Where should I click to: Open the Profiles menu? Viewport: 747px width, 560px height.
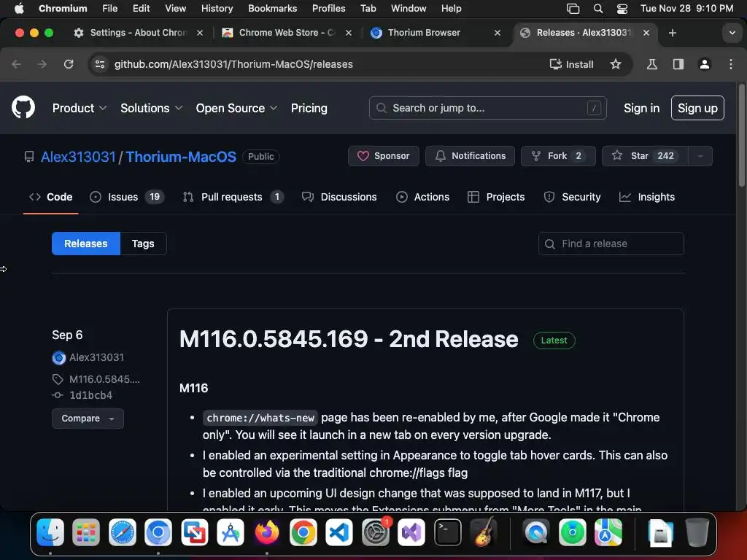pyautogui.click(x=329, y=9)
